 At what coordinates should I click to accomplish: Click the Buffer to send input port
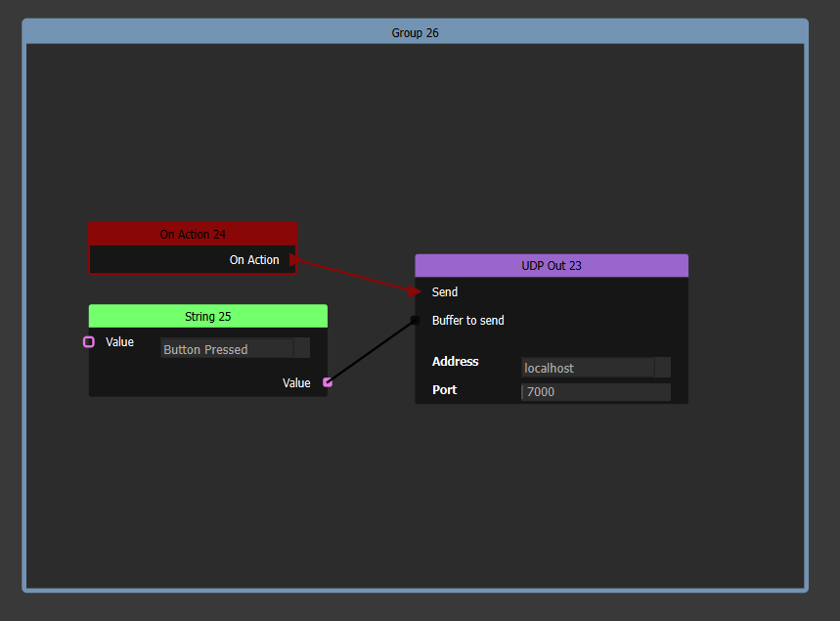415,320
